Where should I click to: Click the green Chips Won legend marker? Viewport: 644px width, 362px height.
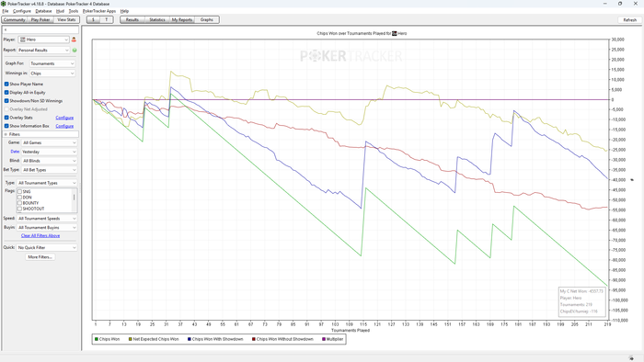click(97, 339)
